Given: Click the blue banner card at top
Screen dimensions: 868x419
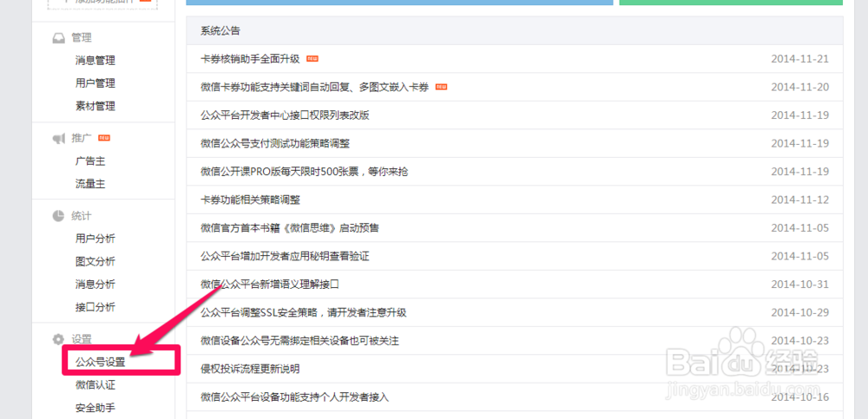Looking at the screenshot, I should coord(399,3).
